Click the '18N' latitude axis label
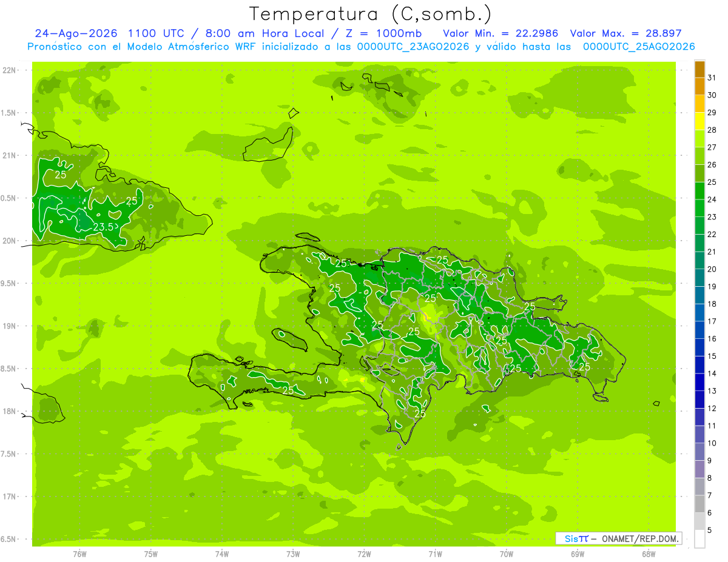Viewport: 728px width, 562px height. pyautogui.click(x=9, y=411)
